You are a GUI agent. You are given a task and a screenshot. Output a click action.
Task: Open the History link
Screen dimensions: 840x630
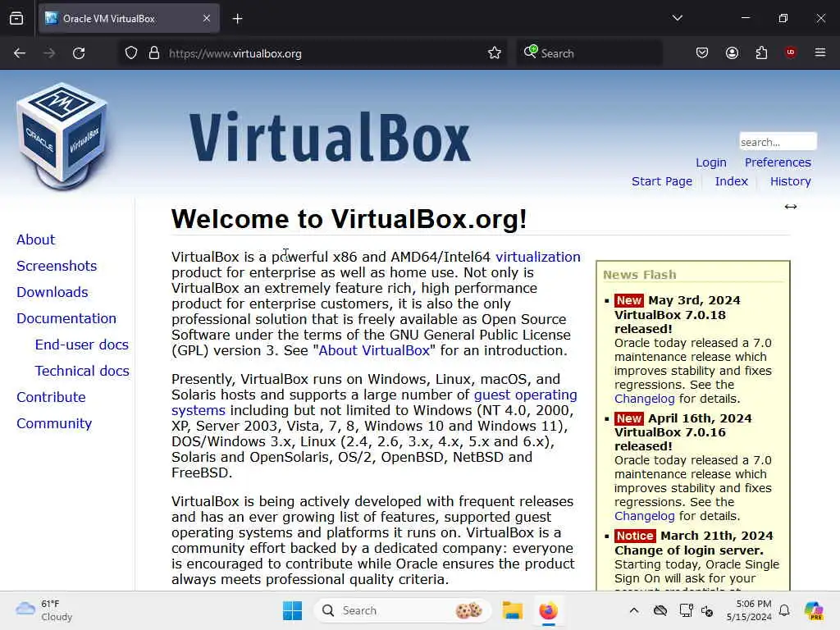(790, 181)
